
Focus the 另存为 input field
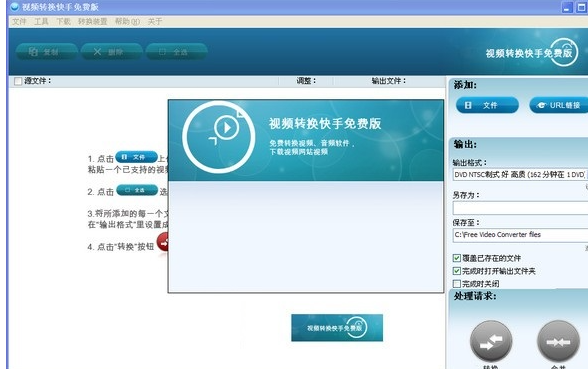pos(520,208)
